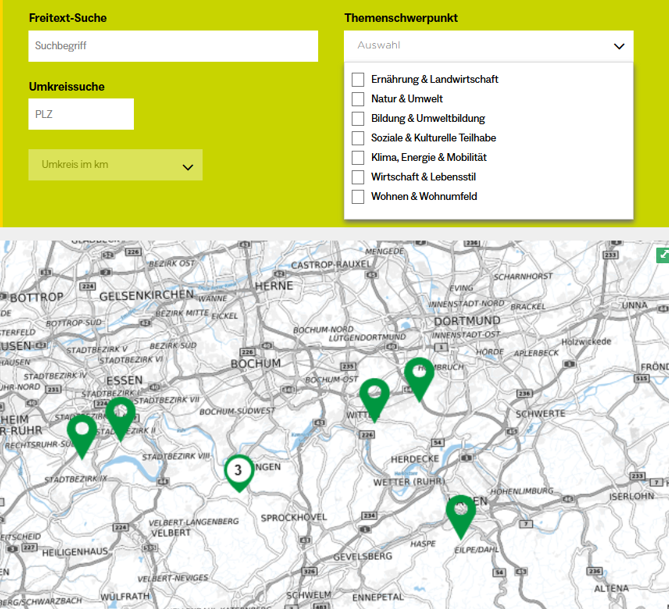Image resolution: width=669 pixels, height=609 pixels.
Task: Click the Iserlohn label on the map
Action: [x=631, y=496]
